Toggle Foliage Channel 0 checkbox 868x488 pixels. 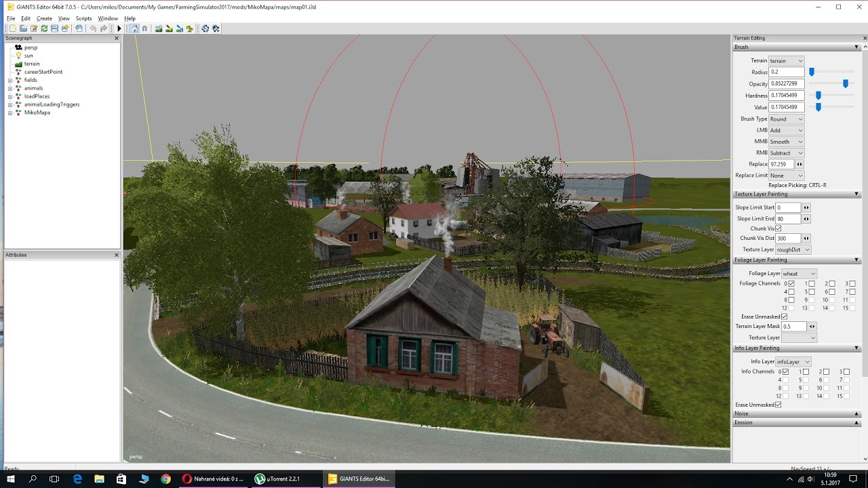[791, 283]
